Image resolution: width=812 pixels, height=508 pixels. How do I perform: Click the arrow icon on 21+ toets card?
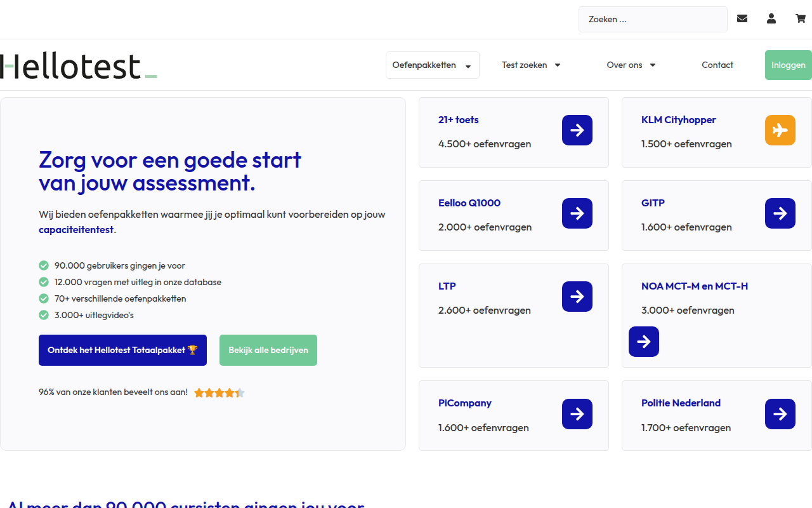pyautogui.click(x=577, y=130)
